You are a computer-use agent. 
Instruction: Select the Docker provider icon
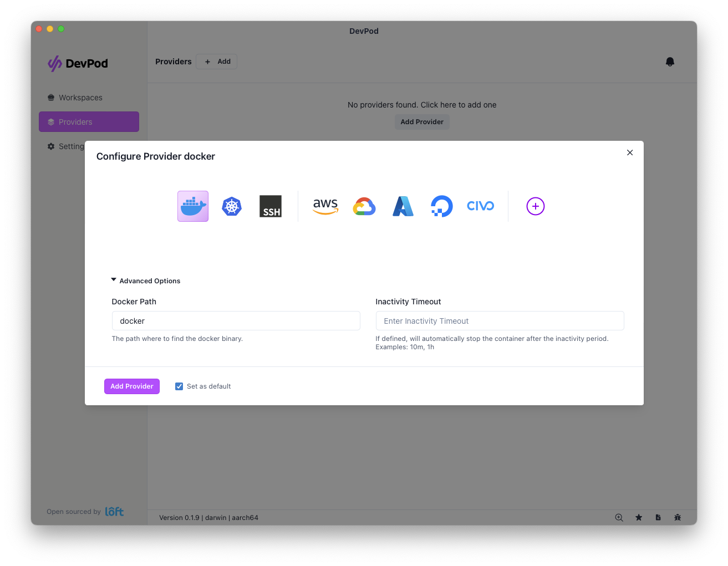192,206
